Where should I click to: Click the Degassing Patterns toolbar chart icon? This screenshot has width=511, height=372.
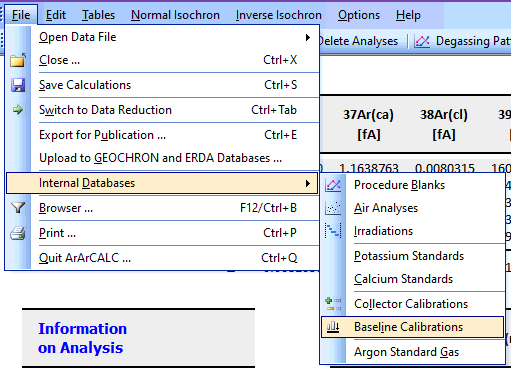pyautogui.click(x=422, y=41)
